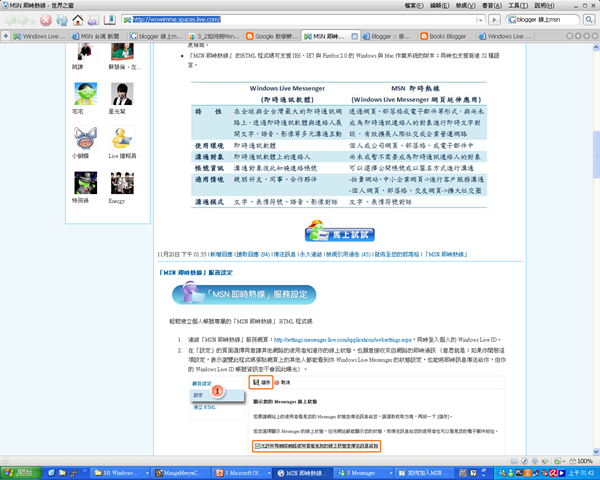The width and height of the screenshot is (600, 480).
Task: Switch to the MSN 台灣新聞 tab
Action: point(98,36)
